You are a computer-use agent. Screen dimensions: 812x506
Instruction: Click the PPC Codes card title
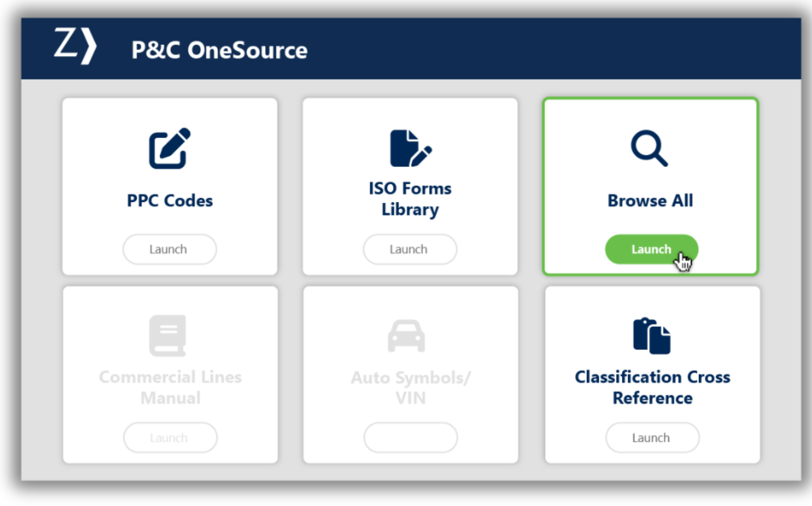(170, 201)
